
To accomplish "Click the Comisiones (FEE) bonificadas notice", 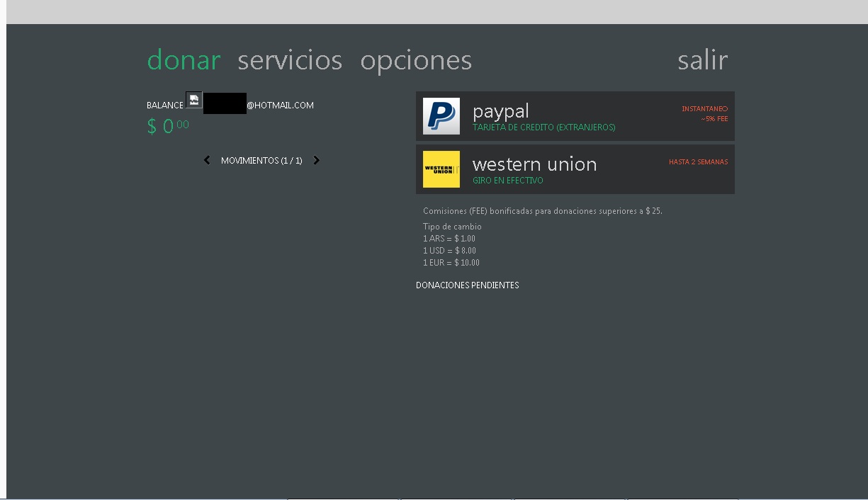I will [x=543, y=211].
